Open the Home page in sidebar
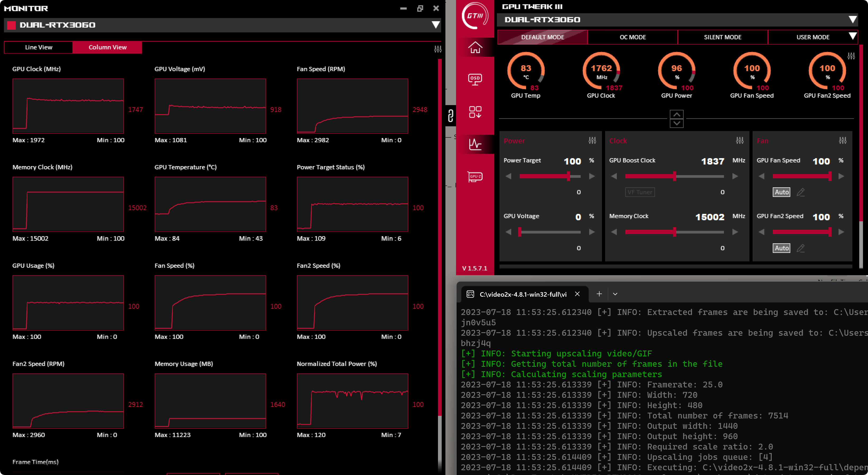Image resolution: width=868 pixels, height=475 pixels. [475, 48]
